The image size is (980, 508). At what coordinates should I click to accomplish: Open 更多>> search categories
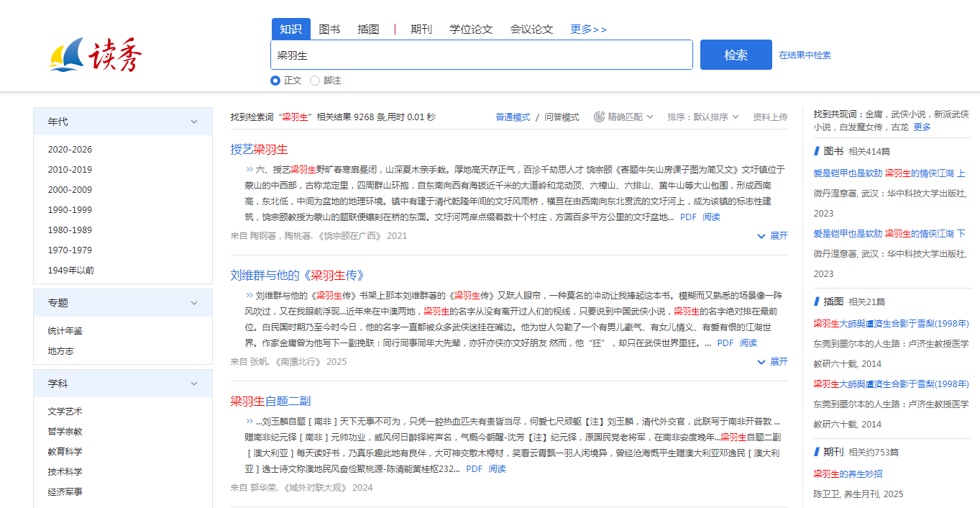[588, 30]
